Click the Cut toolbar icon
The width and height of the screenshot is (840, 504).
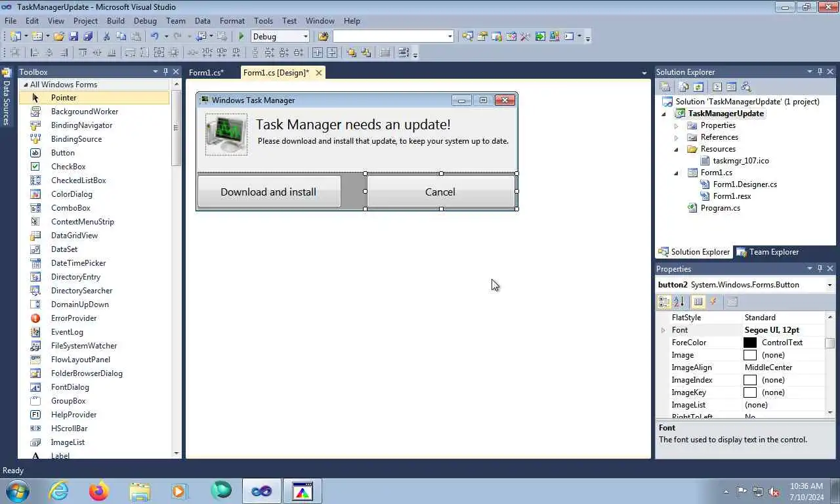click(106, 37)
